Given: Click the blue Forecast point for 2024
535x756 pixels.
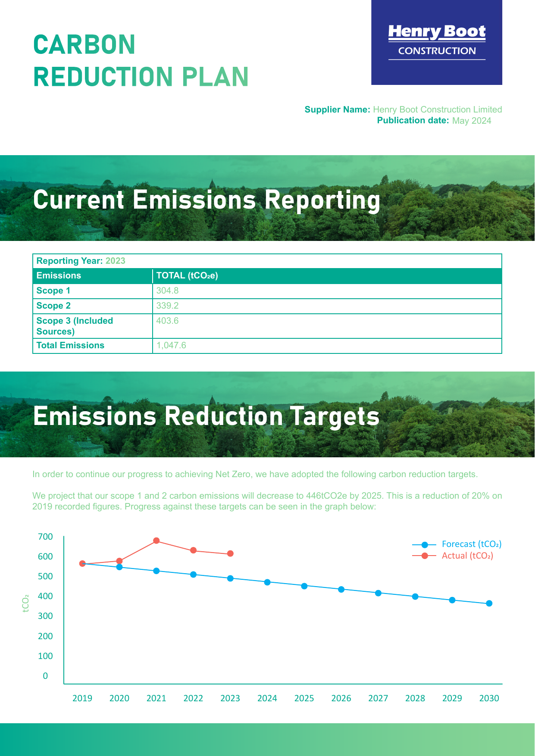Looking at the screenshot, I should 267,582.
